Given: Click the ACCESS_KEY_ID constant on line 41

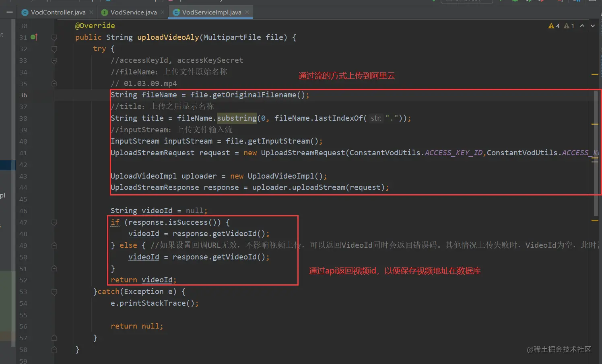Looking at the screenshot, I should (x=454, y=153).
